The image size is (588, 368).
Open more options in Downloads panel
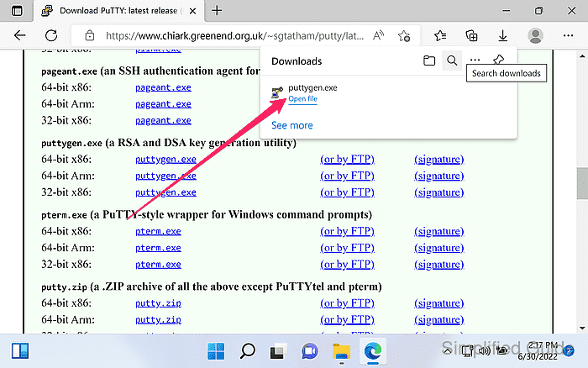[475, 60]
